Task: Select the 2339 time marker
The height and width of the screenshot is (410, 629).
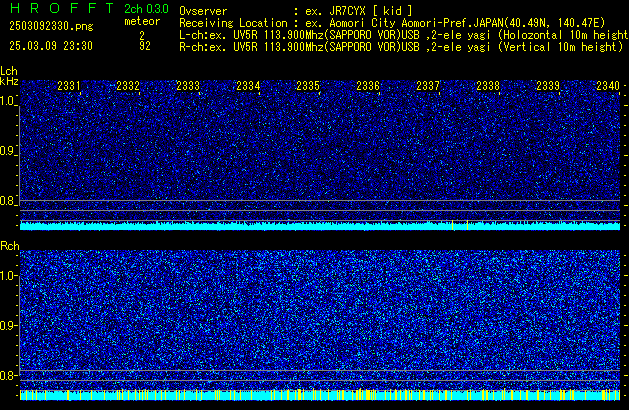Action: (548, 86)
